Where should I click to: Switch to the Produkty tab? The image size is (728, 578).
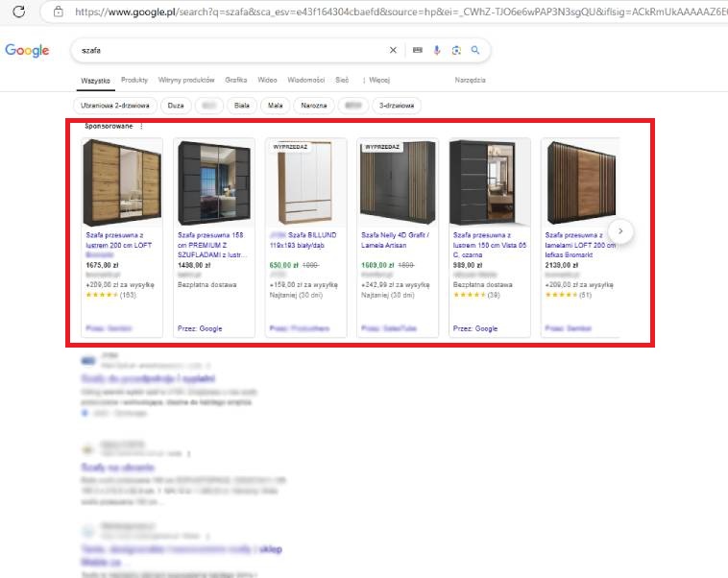pos(134,80)
